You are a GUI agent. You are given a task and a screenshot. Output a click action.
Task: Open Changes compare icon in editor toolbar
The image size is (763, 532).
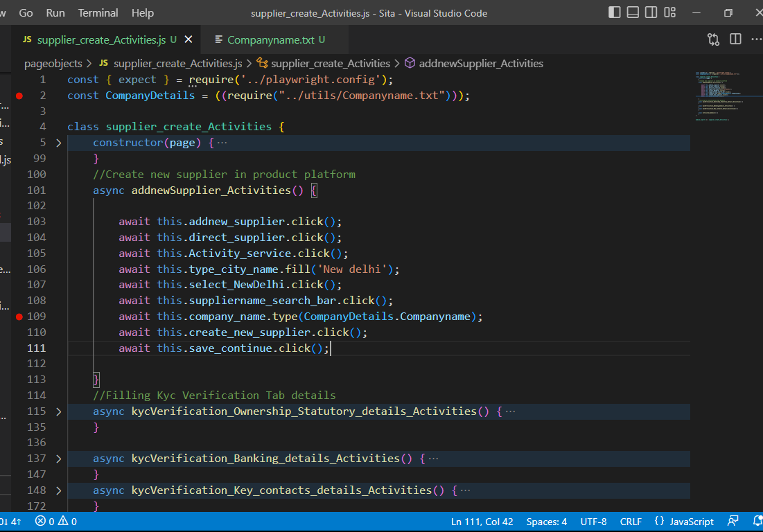[713, 39]
